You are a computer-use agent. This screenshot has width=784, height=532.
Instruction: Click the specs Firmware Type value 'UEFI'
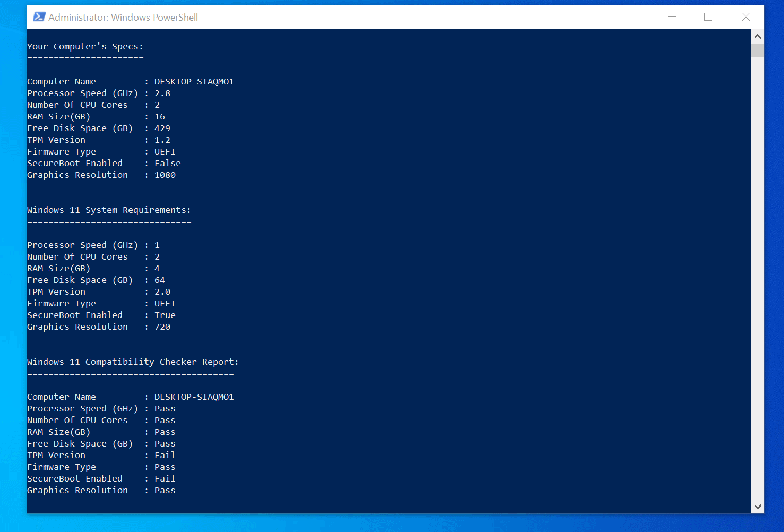tap(165, 152)
